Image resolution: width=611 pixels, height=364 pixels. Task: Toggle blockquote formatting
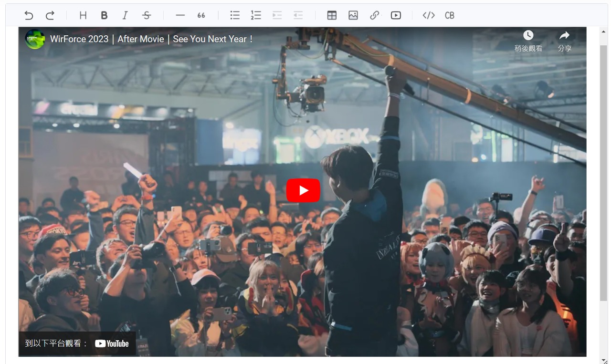coord(201,15)
